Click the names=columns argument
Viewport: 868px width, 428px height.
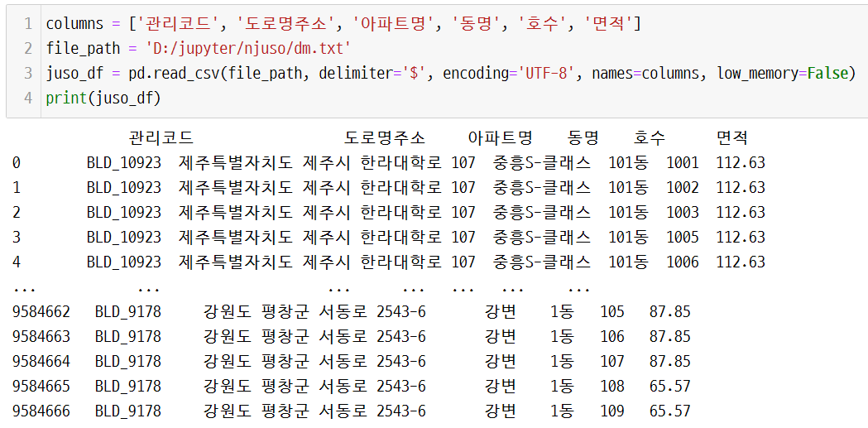click(645, 73)
